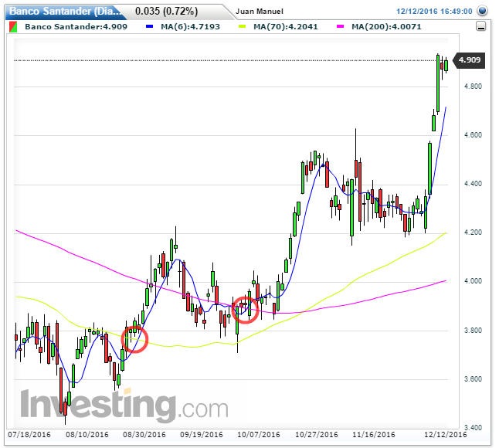Screen dimensions: 499x448
Task: Click the 4.200 price axis label
Action: tap(473, 232)
